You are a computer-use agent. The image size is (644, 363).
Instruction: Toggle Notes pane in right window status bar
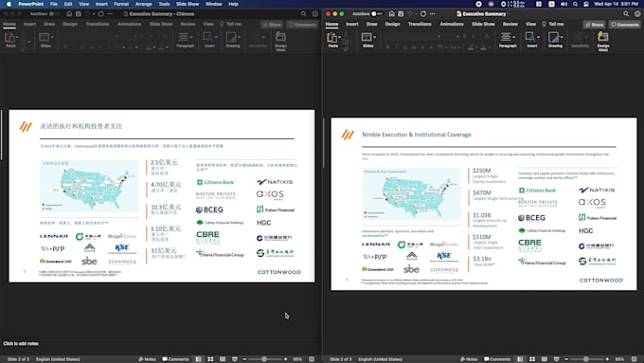pos(469,359)
